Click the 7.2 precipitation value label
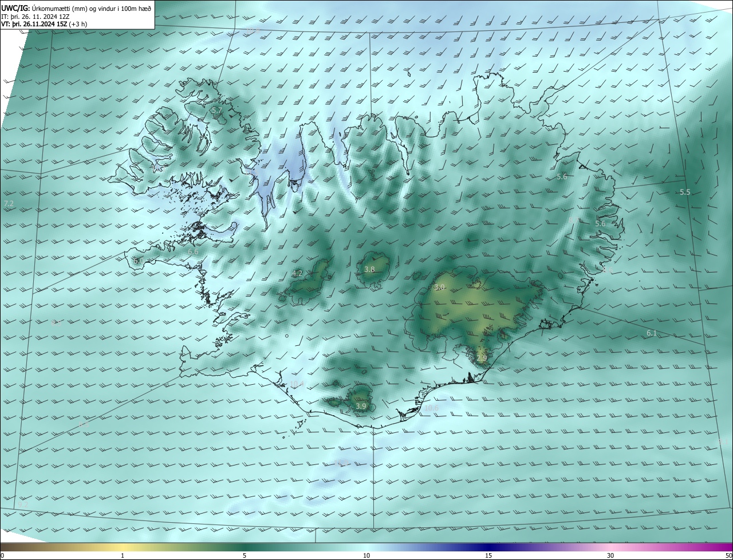733x560 pixels. click(x=9, y=204)
